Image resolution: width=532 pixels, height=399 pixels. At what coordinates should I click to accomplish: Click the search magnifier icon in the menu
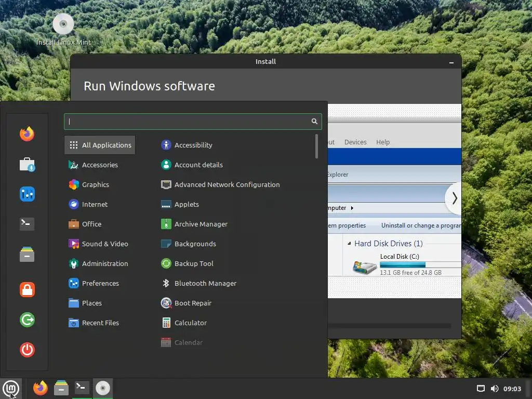[x=314, y=122]
